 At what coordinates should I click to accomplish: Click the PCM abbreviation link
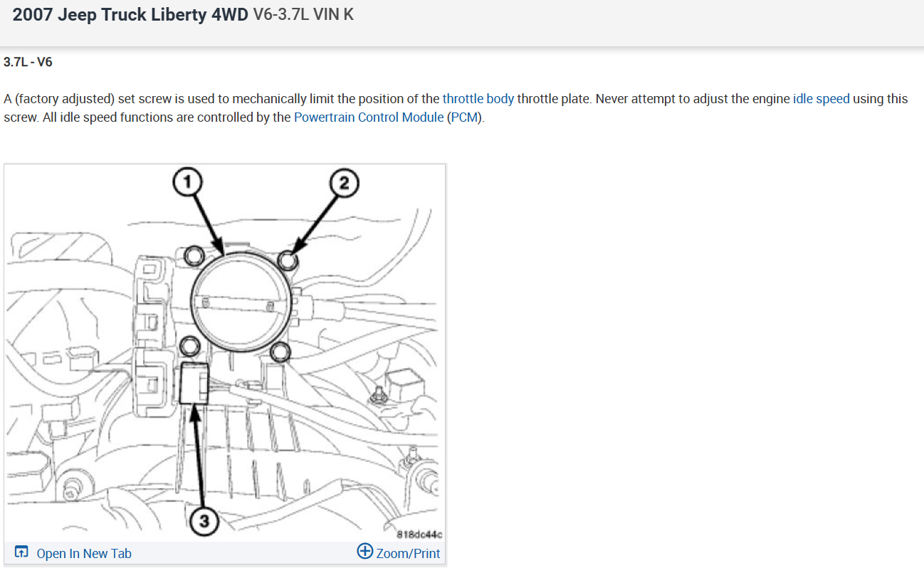[x=466, y=117]
